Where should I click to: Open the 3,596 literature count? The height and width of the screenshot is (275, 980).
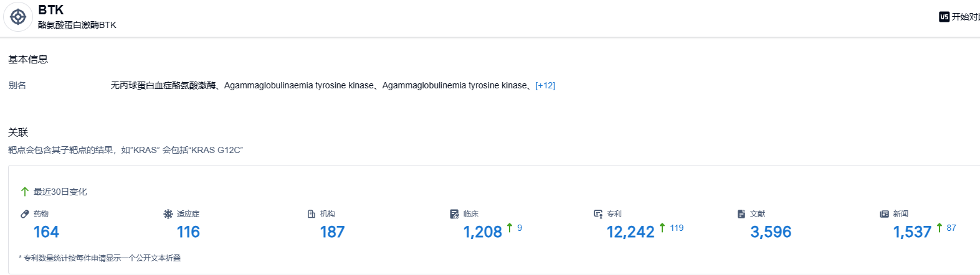[771, 232]
